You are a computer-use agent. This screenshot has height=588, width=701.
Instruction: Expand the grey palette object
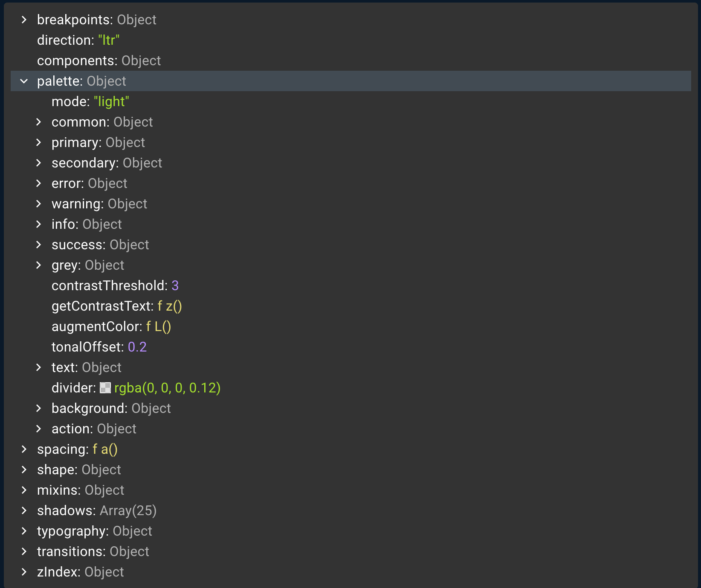(39, 265)
